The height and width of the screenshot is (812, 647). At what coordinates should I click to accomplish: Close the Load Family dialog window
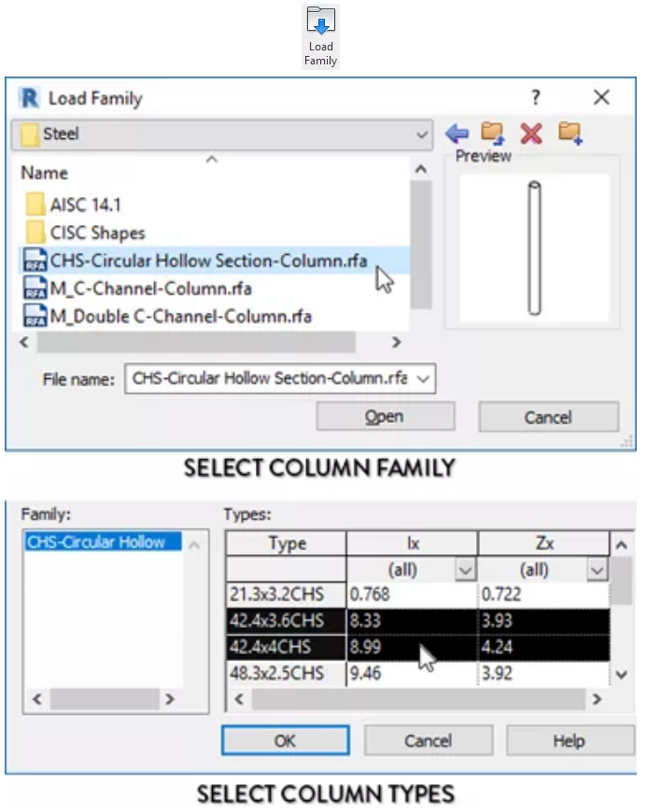pyautogui.click(x=602, y=97)
